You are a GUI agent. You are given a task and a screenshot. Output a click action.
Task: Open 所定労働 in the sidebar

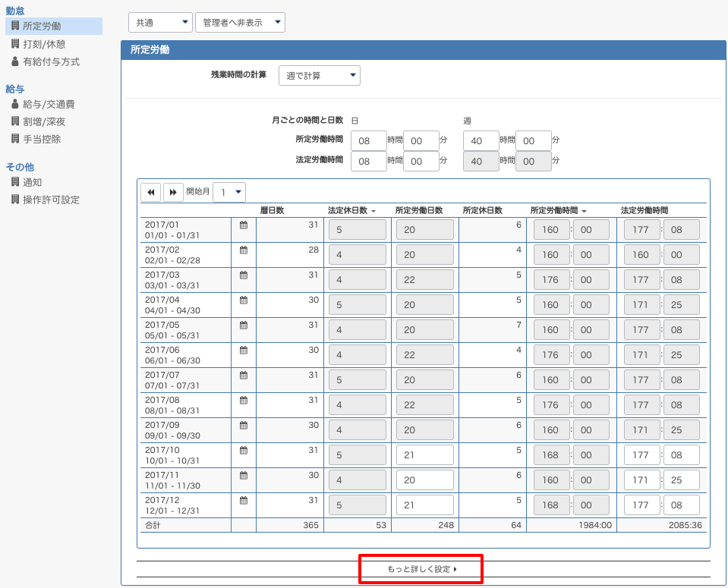coord(54,26)
